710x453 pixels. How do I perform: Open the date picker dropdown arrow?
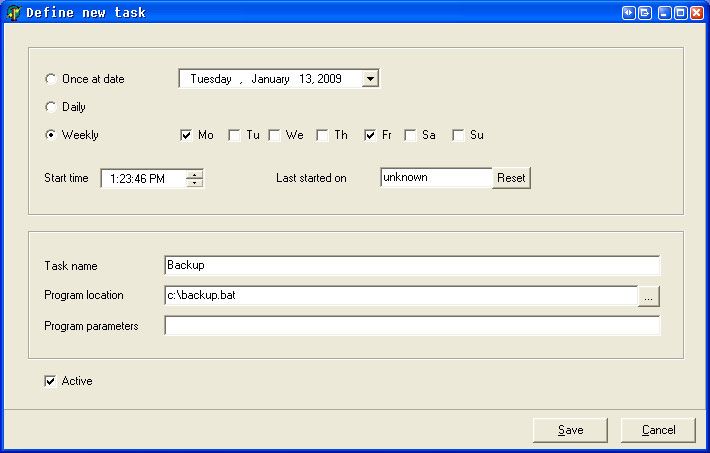[370, 79]
